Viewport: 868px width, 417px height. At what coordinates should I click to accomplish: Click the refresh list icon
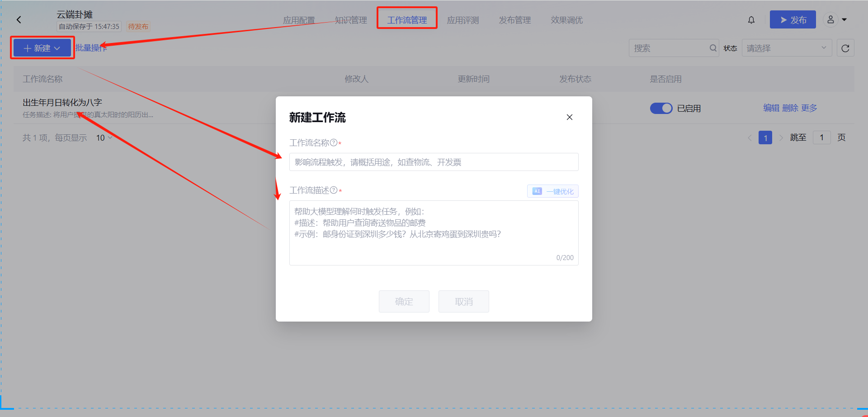(845, 48)
